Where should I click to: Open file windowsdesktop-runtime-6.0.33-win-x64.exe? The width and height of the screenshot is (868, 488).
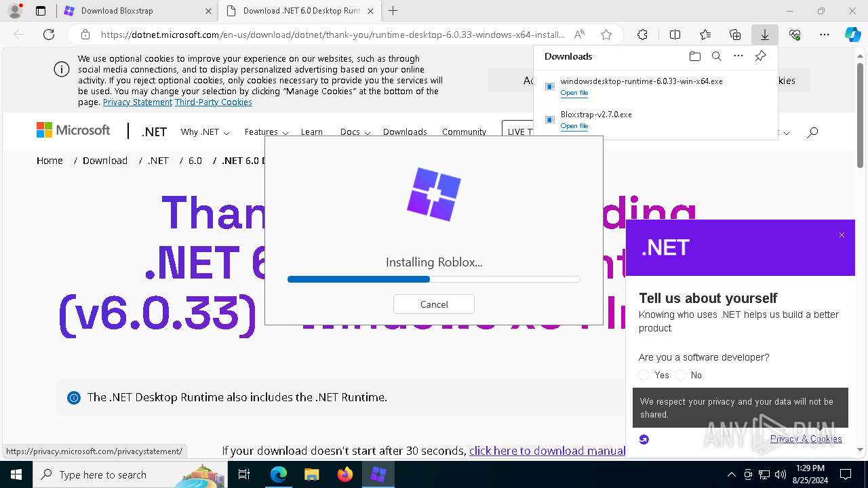point(574,93)
